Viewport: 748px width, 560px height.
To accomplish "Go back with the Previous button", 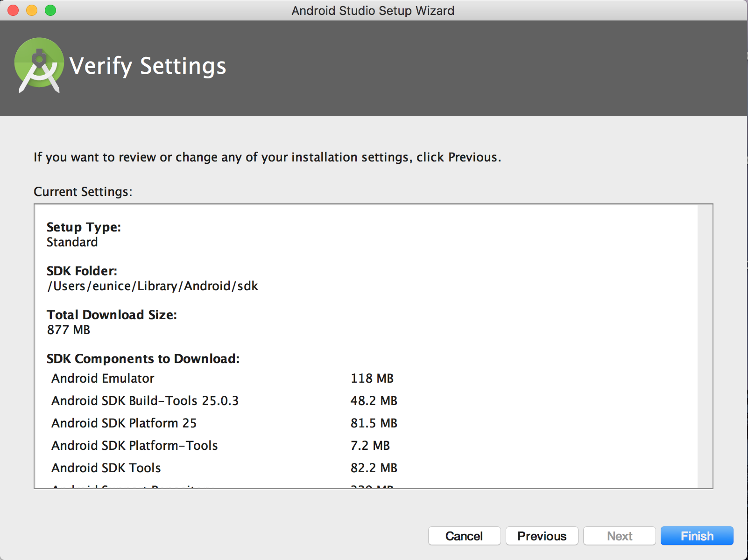I will pyautogui.click(x=542, y=536).
